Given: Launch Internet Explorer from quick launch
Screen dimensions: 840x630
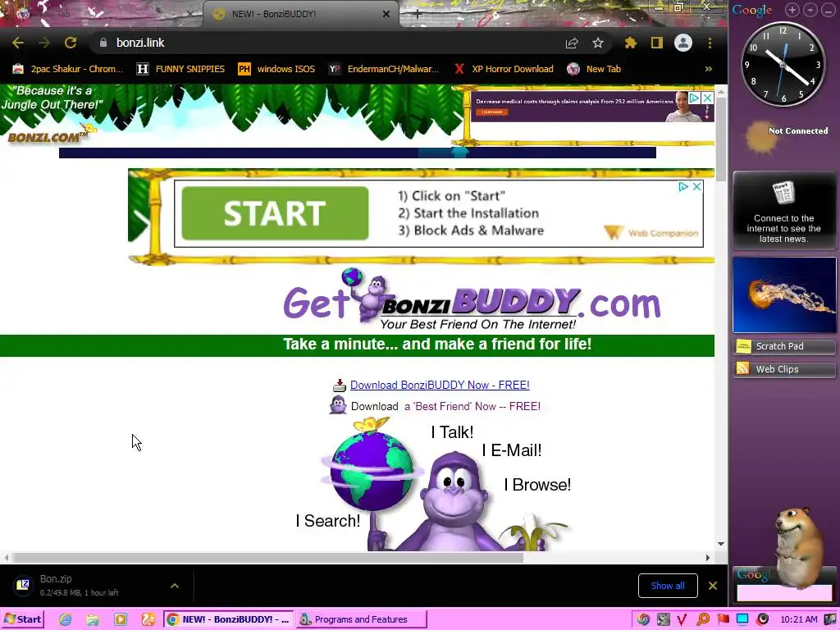Looking at the screenshot, I should click(65, 619).
